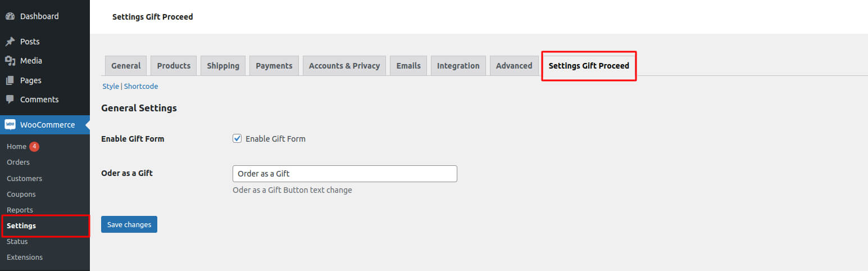Click the Order as a Gift text field

coord(344,174)
